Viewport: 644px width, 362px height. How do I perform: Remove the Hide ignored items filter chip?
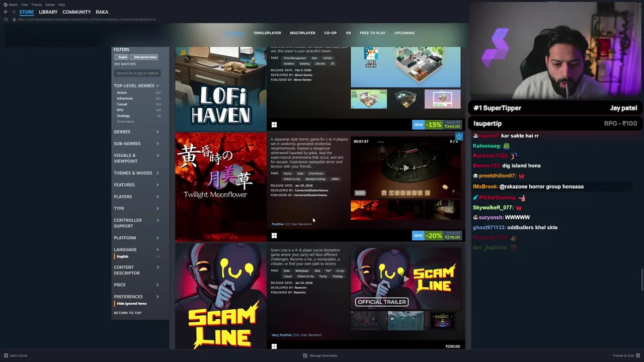tap(144, 57)
